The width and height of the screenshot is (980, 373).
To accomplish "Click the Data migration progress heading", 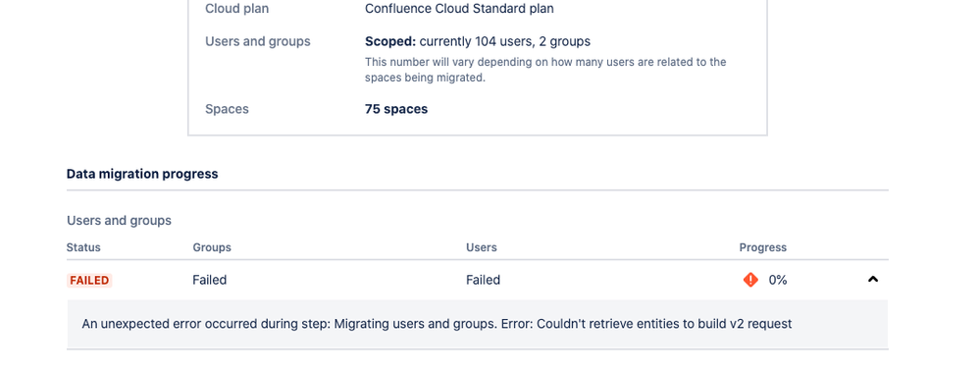I will point(142,174).
